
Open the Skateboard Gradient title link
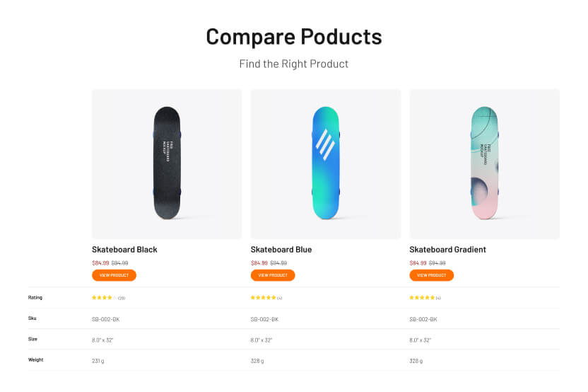coord(447,250)
